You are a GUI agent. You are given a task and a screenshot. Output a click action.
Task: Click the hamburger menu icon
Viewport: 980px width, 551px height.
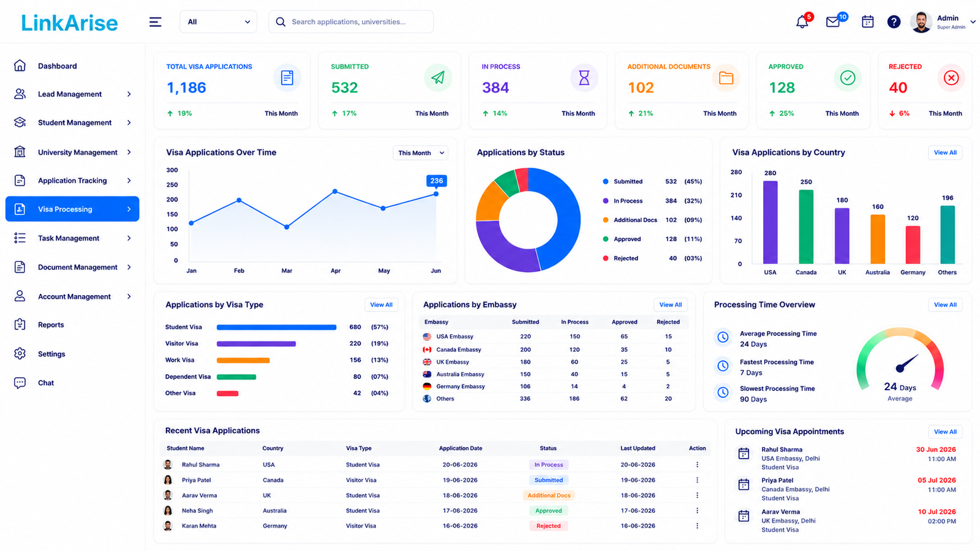click(x=156, y=22)
